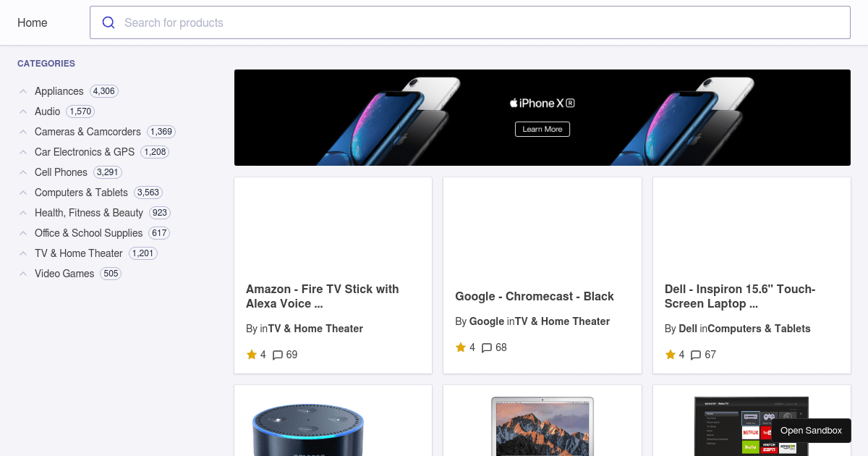Toggle the Video Games category chevron
The image size is (868, 456).
[22, 274]
